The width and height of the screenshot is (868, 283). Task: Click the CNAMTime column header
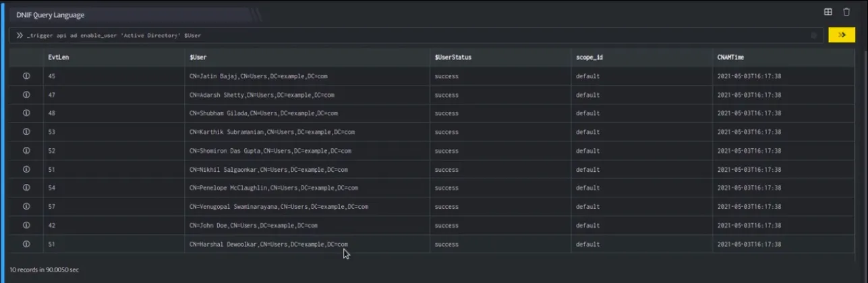[x=730, y=57]
